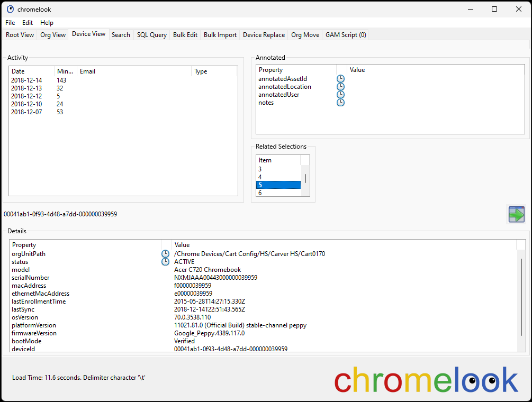Click the Min... column header in Activity
The image size is (532, 402).
coord(66,71)
